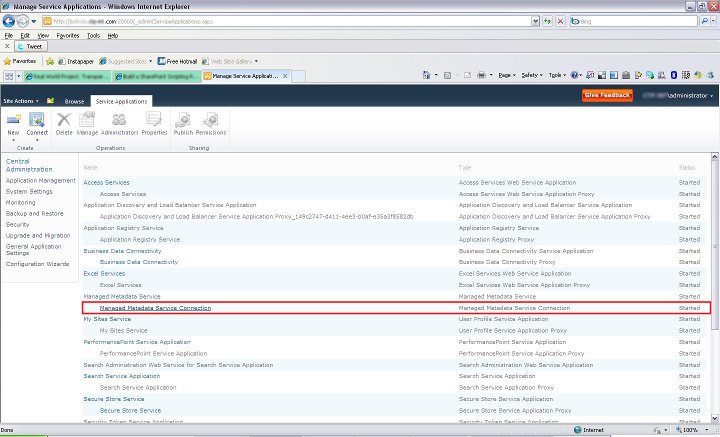Image resolution: width=720 pixels, height=437 pixels.
Task: Click the Give Feedback button
Action: pyautogui.click(x=607, y=95)
